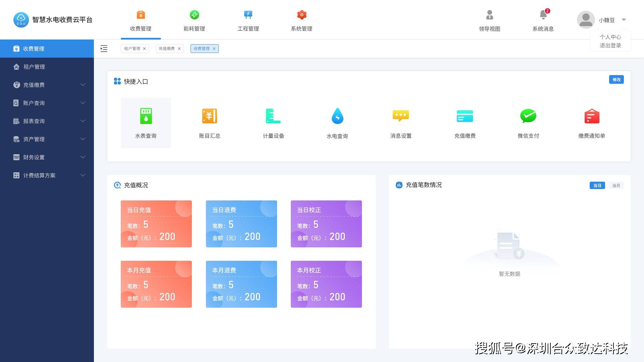Switch recharge count view to 当月
Image resolution: width=644 pixels, height=362 pixels.
pyautogui.click(x=616, y=185)
